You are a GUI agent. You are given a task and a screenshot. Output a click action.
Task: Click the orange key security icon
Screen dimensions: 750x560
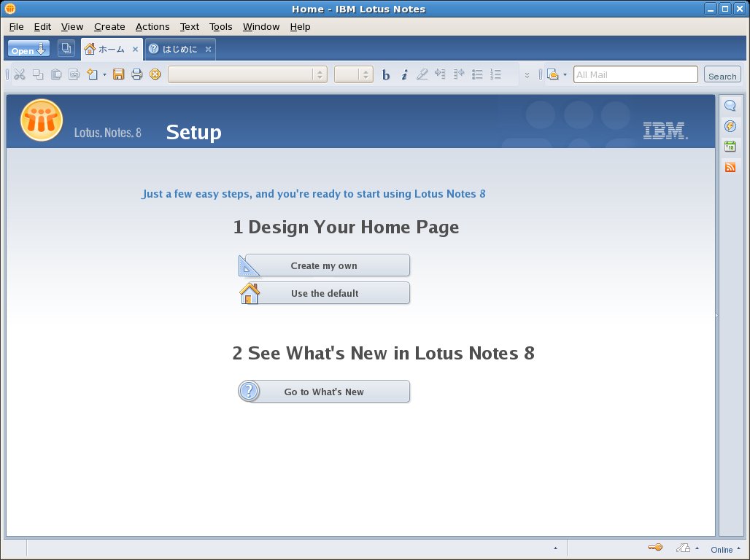[x=655, y=548]
